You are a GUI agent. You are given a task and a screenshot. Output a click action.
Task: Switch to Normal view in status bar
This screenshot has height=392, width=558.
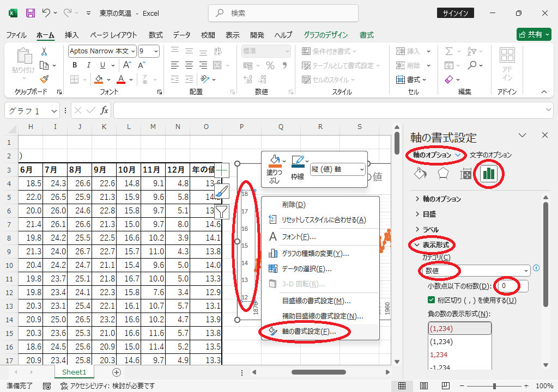(x=402, y=385)
